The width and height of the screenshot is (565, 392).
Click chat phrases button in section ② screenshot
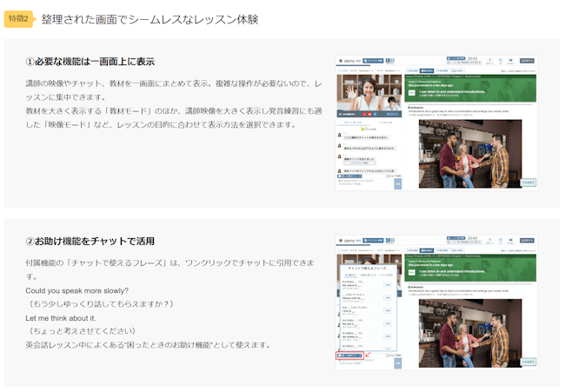[349, 355]
